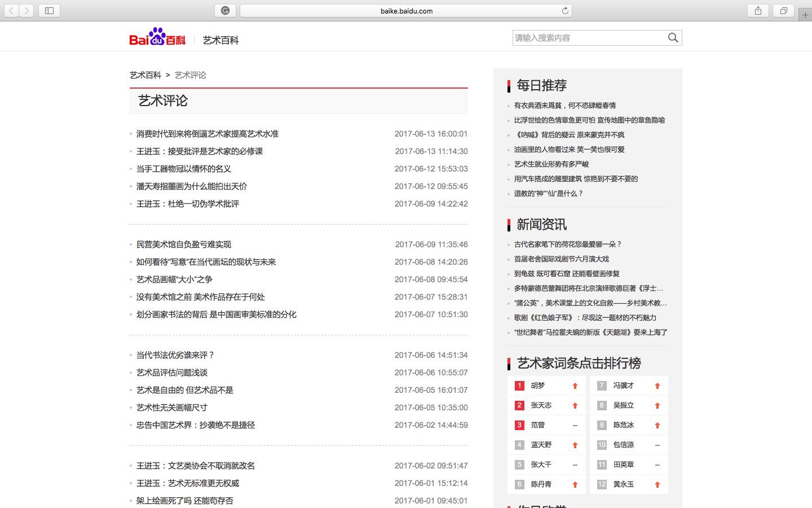Toggle the Safari sidebar button
812x508 pixels.
[49, 11]
